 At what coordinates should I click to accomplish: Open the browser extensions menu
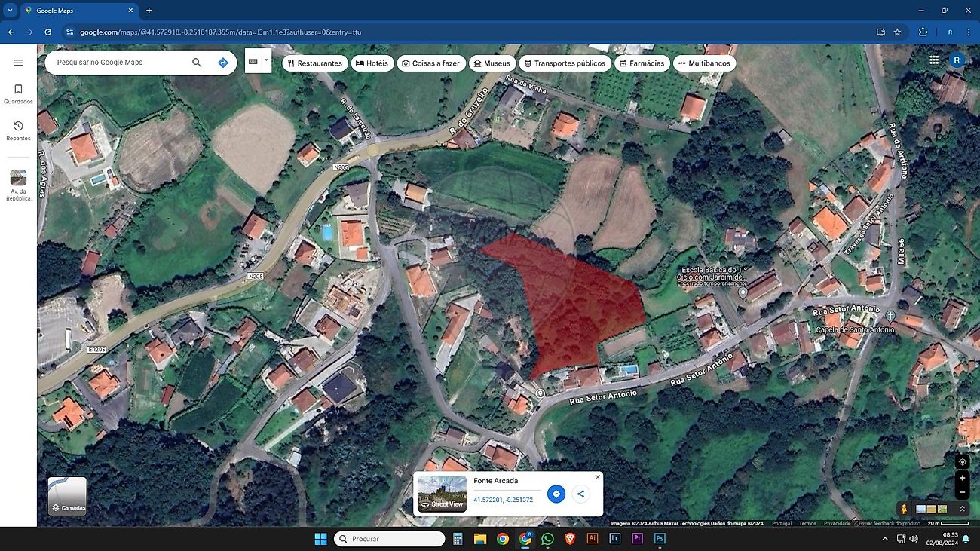tap(923, 32)
